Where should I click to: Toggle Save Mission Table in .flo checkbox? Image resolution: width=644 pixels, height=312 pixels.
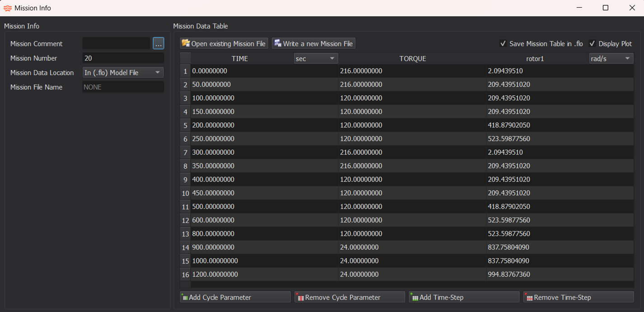tap(503, 44)
